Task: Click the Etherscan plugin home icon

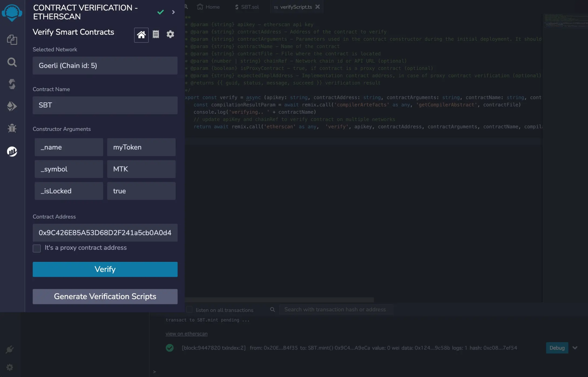Action: coord(141,35)
